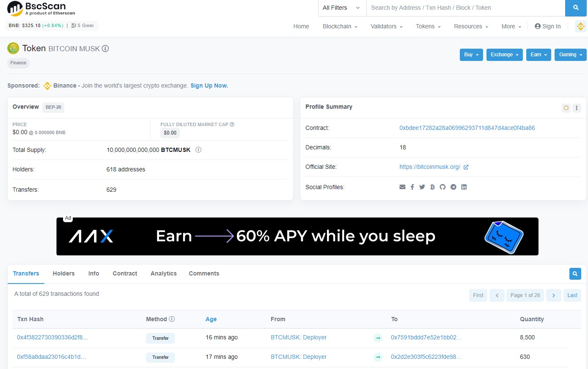Open the Twitter social profile icon
Viewport: 588px width, 369px height.
pyautogui.click(x=422, y=187)
